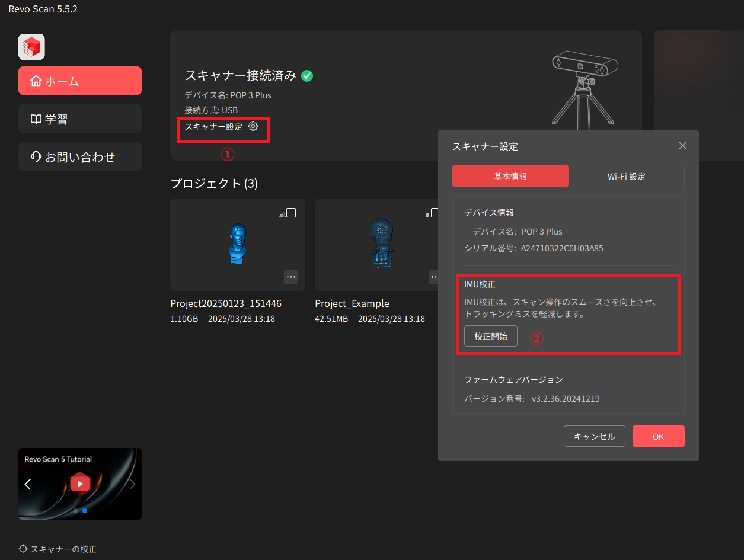Open the 学習 learning section
Image resolution: width=744 pixels, height=560 pixels.
click(80, 119)
